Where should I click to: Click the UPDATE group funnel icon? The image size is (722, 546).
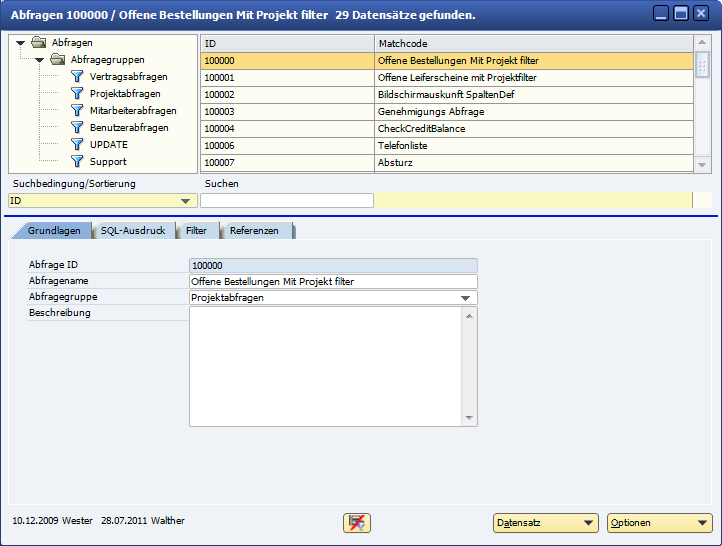pyautogui.click(x=77, y=145)
